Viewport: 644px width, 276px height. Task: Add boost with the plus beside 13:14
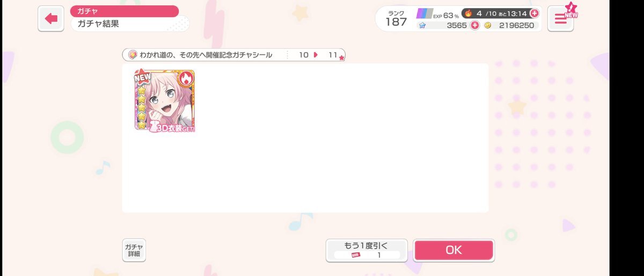[534, 13]
